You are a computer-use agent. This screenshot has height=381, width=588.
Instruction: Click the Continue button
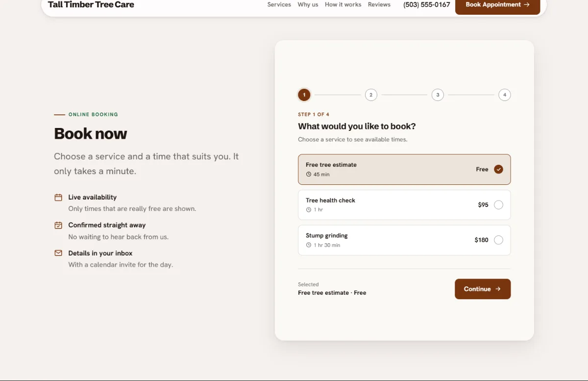click(483, 289)
